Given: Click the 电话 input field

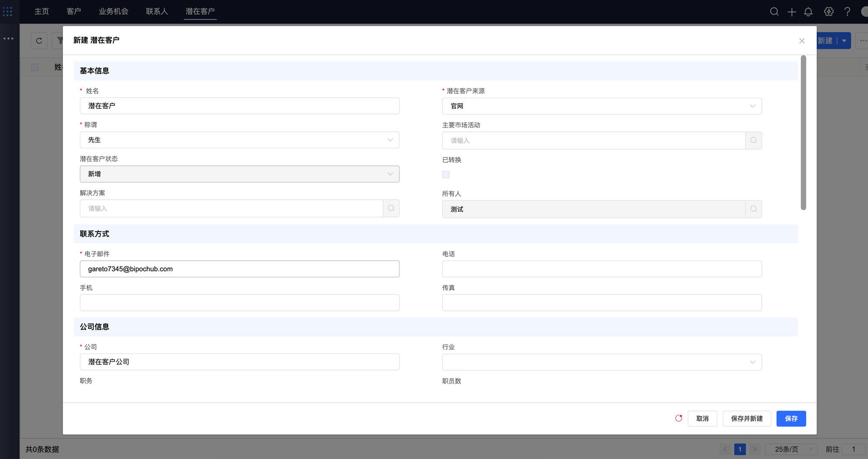Looking at the screenshot, I should [x=602, y=269].
